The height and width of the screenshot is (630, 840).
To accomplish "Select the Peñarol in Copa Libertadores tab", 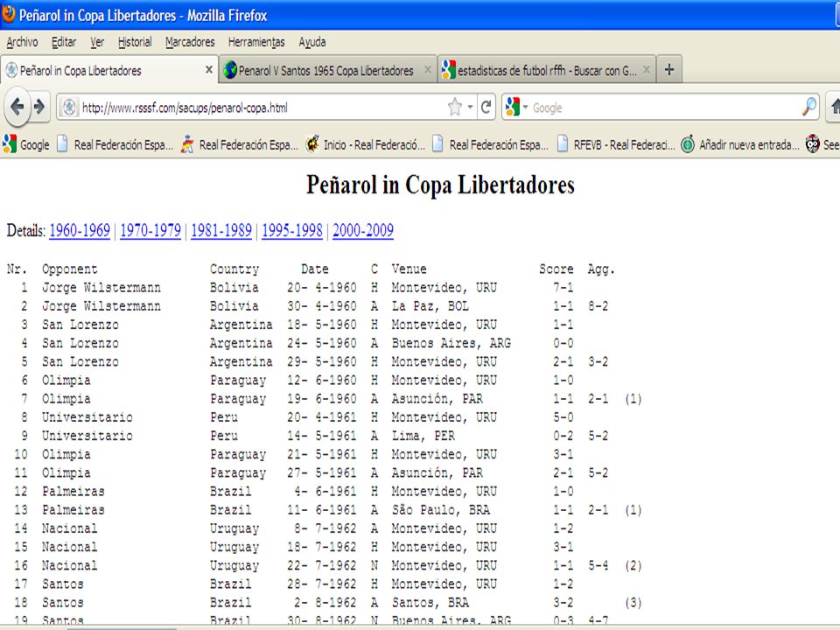I will pos(109,70).
